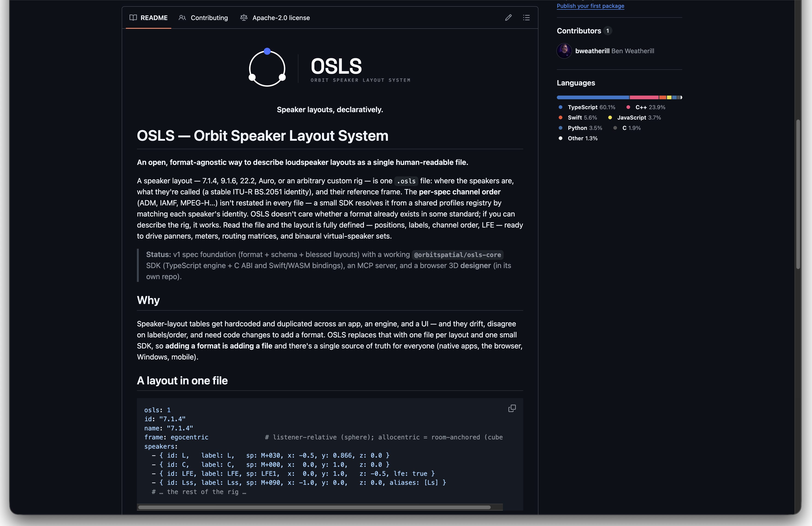
Task: Click the blue TypeScript segment of language bar
Action: point(593,97)
